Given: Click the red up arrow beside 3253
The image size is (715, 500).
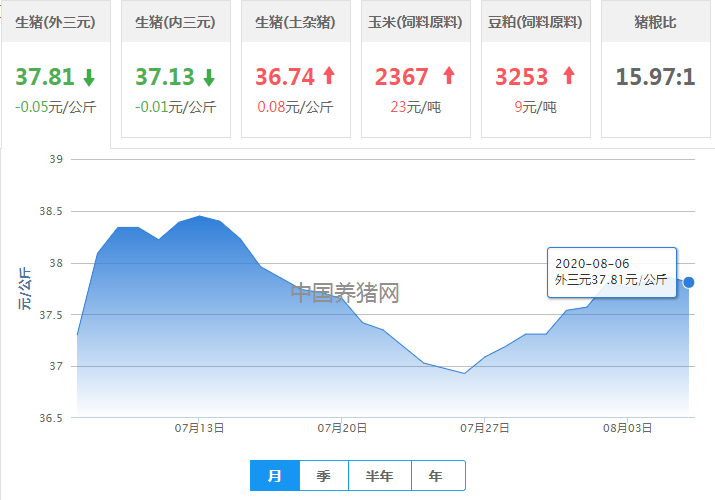Looking at the screenshot, I should (569, 76).
